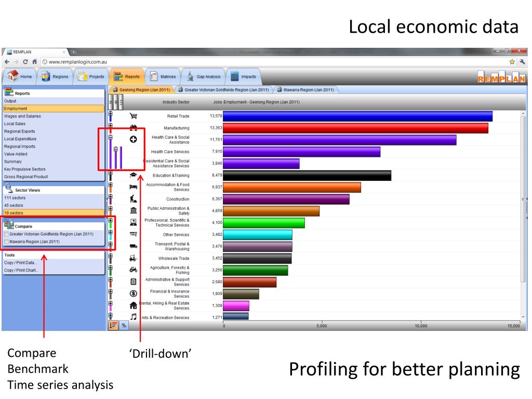Expand the Wholesale Trade sector
Image resolution: width=532 pixels, height=399 pixels.
coord(110,256)
